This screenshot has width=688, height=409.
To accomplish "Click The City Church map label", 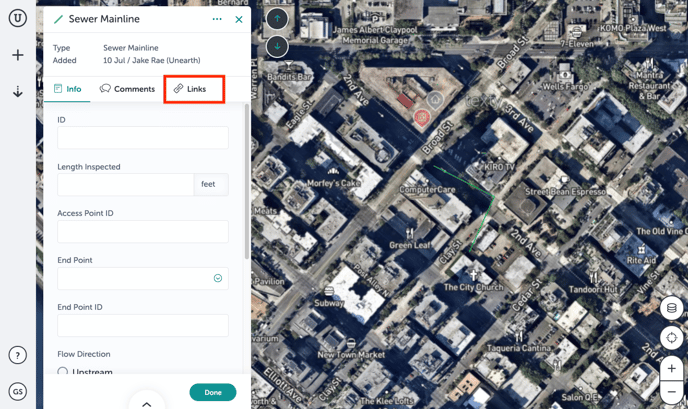I will [x=473, y=287].
